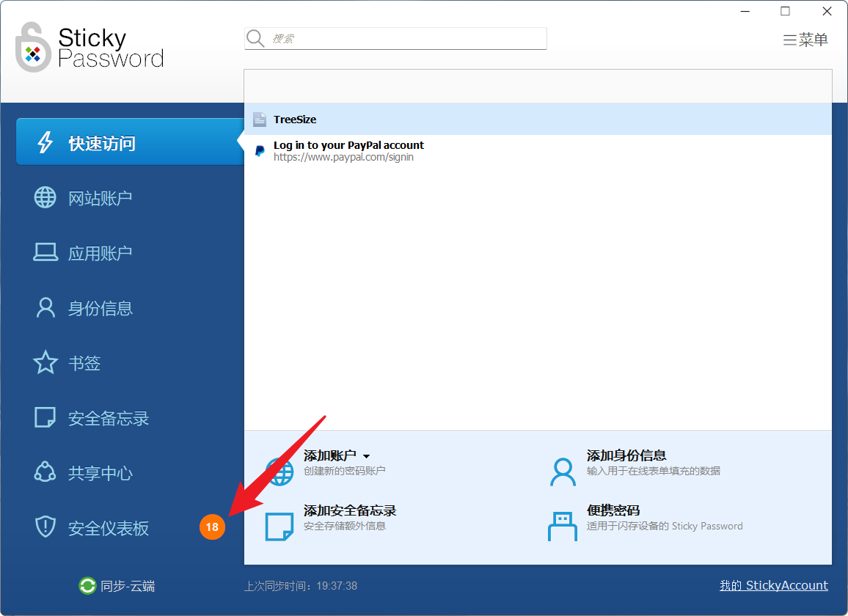
Task: Click the 添加安全备忘录 button
Action: coord(350,510)
